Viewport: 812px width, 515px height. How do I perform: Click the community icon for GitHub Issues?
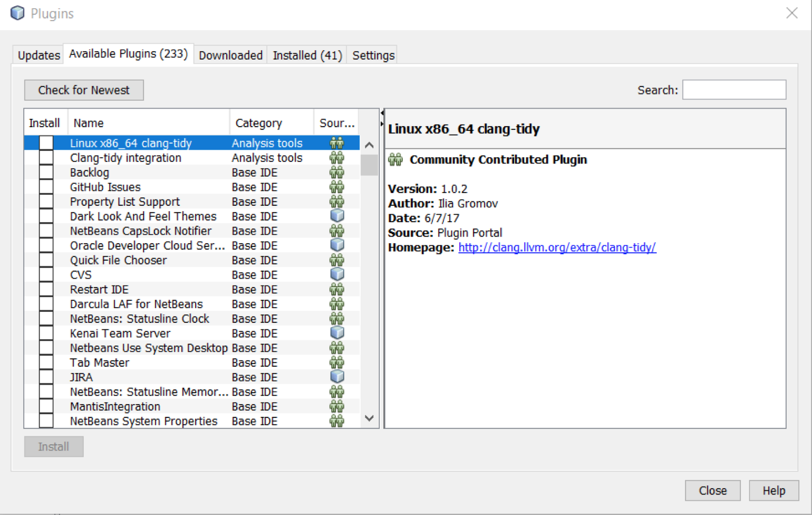click(337, 187)
